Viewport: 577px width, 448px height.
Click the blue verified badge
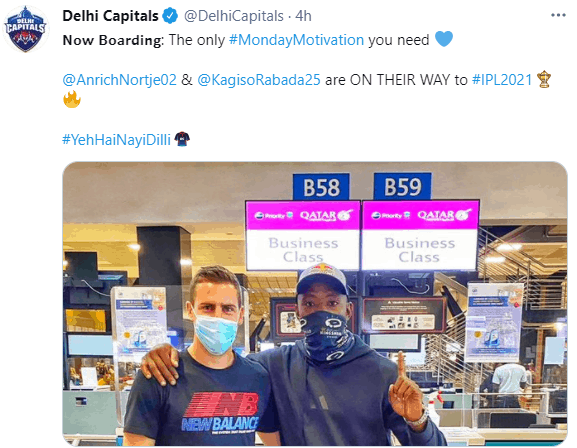170,16
